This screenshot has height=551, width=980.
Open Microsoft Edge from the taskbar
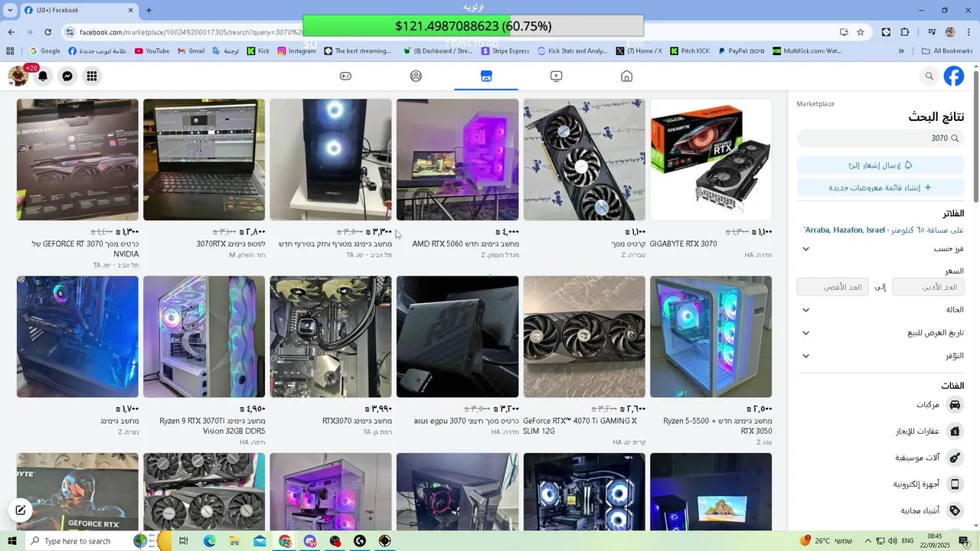tap(209, 541)
